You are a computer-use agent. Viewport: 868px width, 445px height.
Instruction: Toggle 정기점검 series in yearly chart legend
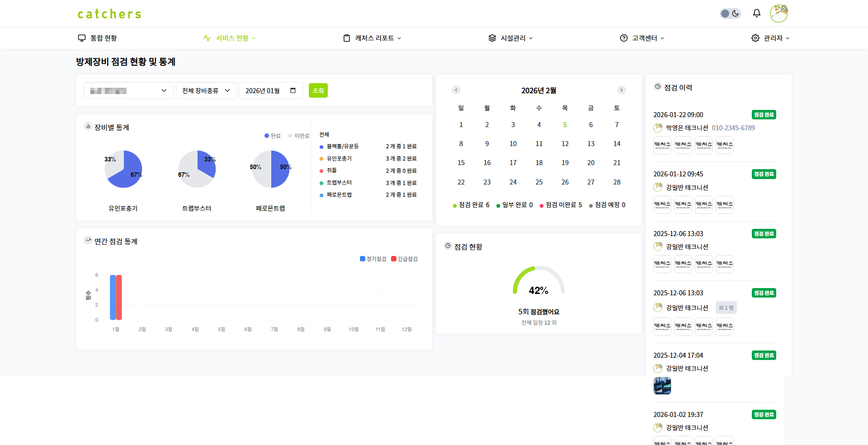[373, 259]
